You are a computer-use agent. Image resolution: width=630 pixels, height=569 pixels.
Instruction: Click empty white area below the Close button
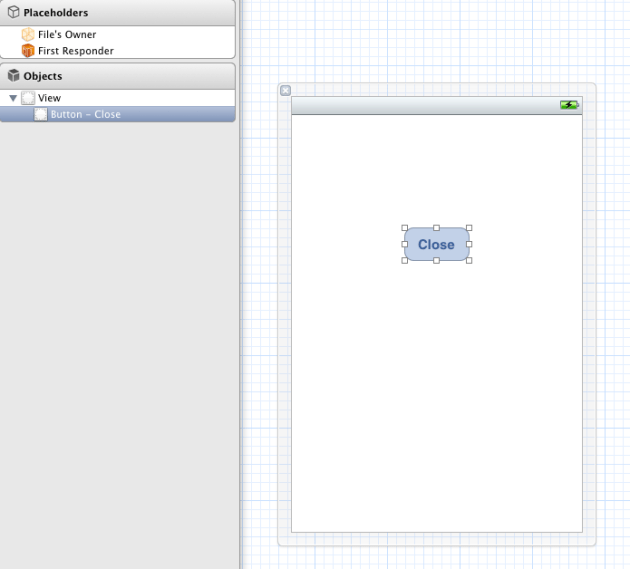pyautogui.click(x=436, y=400)
